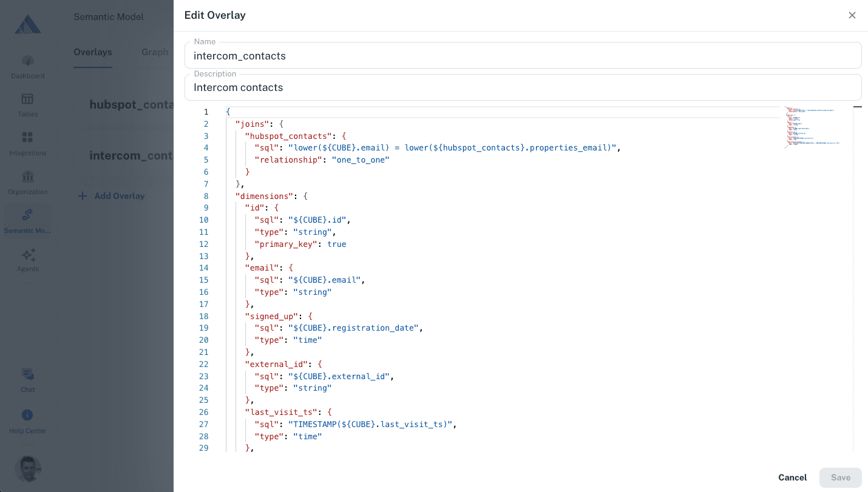Open the Tables icon in sidebar
This screenshot has width=868, height=492.
[28, 99]
